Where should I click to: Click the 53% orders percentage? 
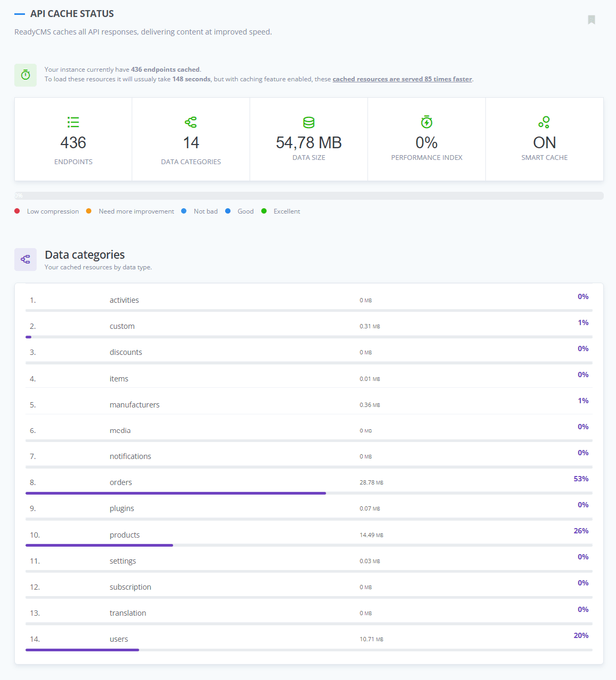pyautogui.click(x=581, y=479)
